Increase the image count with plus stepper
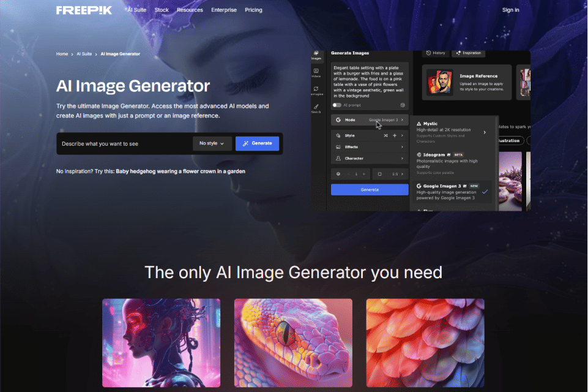The image size is (588, 392). point(363,174)
